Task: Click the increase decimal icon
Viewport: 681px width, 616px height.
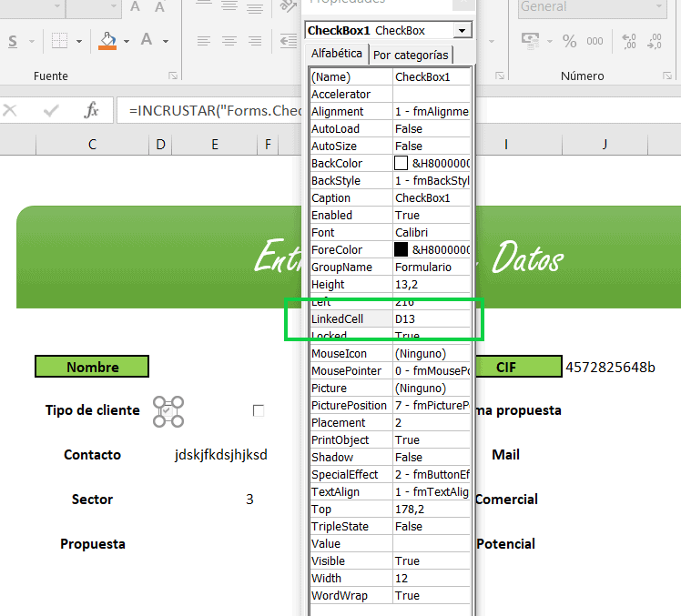Action: coord(629,42)
